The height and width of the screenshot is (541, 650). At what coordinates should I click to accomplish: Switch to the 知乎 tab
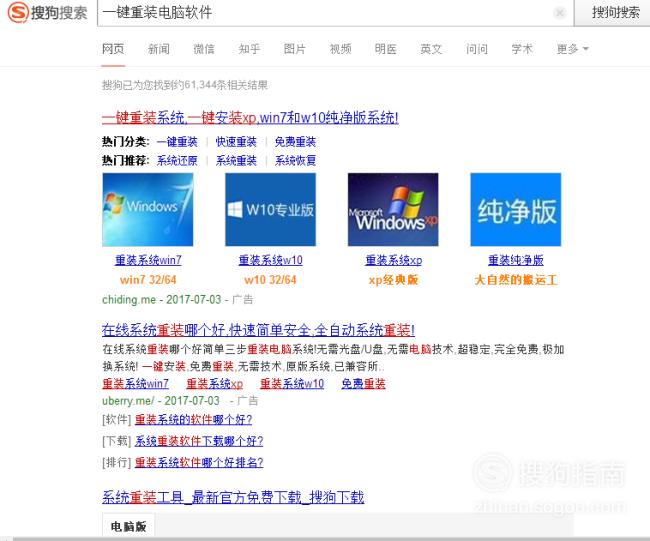[249, 49]
